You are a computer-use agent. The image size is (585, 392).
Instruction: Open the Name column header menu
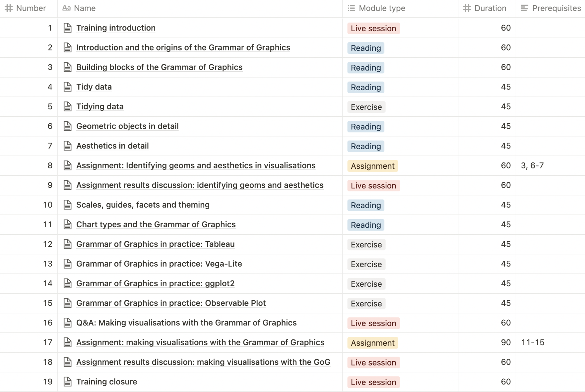click(85, 8)
